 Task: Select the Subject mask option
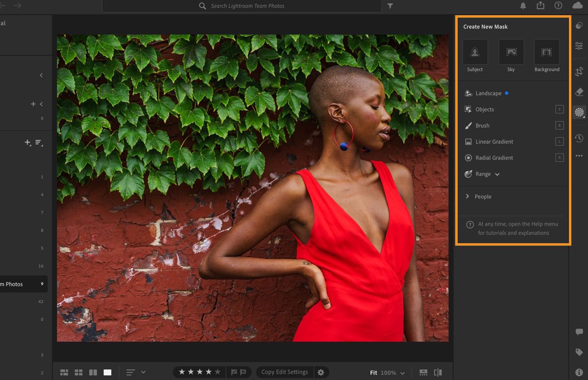474,52
